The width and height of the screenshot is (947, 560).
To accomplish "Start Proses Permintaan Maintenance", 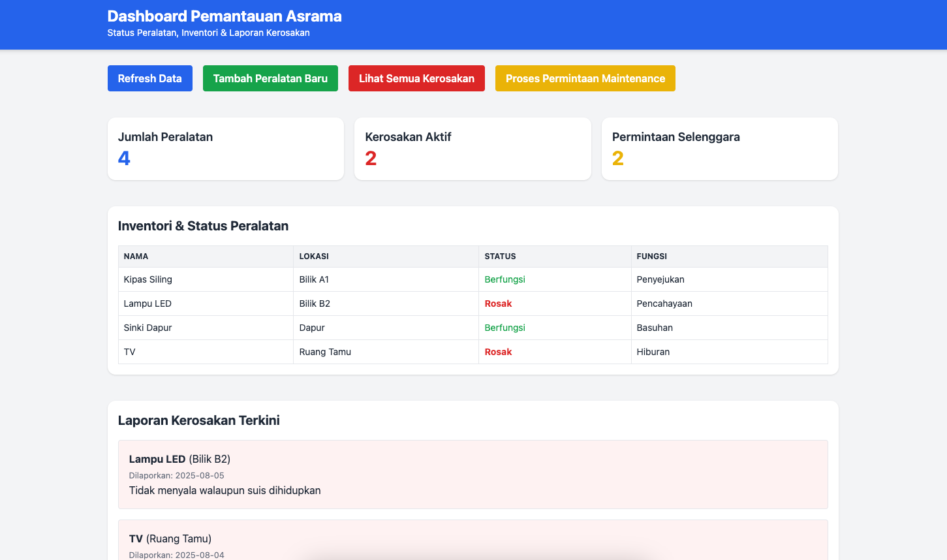I will tap(585, 78).
